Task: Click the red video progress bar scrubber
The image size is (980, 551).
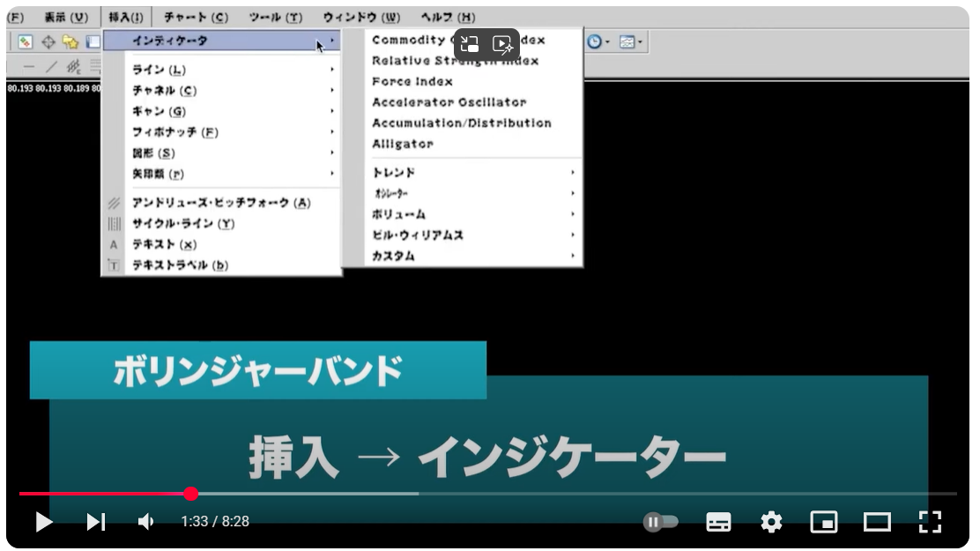Action: (191, 494)
